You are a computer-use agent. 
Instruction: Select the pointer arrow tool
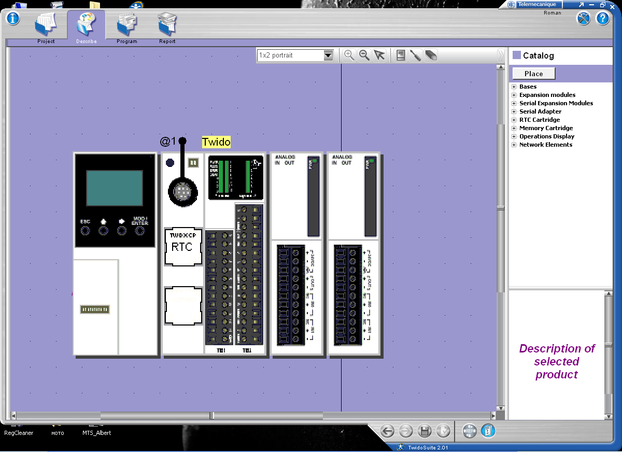(379, 55)
